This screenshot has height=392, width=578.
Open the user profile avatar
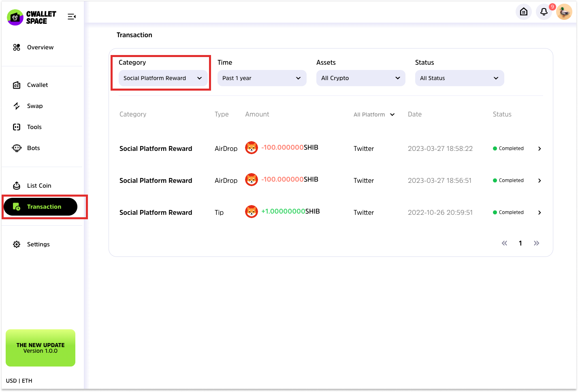pyautogui.click(x=564, y=12)
